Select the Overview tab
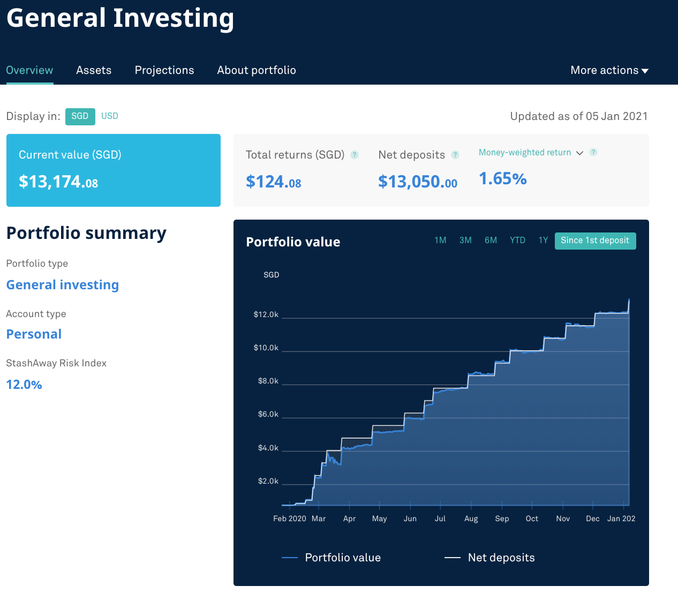678x616 pixels. [x=29, y=70]
